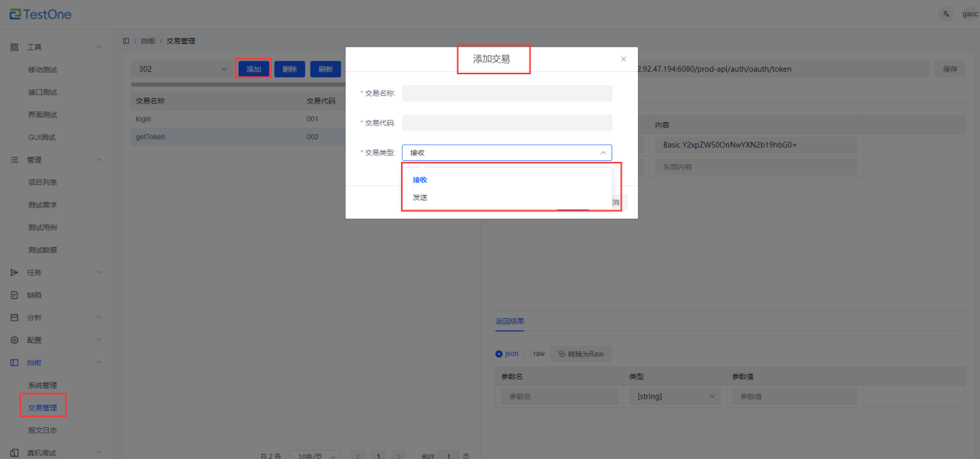
Task: Open the 交易类型 dropdown showing 接收
Action: pyautogui.click(x=506, y=152)
